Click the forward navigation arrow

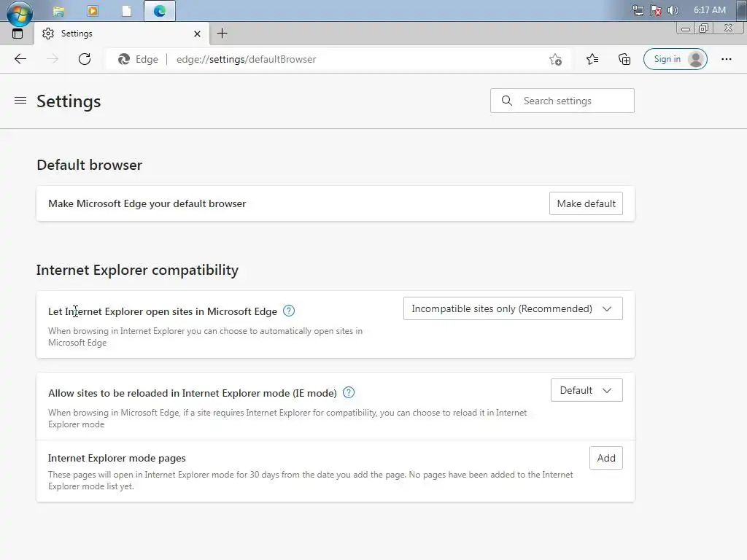(53, 59)
